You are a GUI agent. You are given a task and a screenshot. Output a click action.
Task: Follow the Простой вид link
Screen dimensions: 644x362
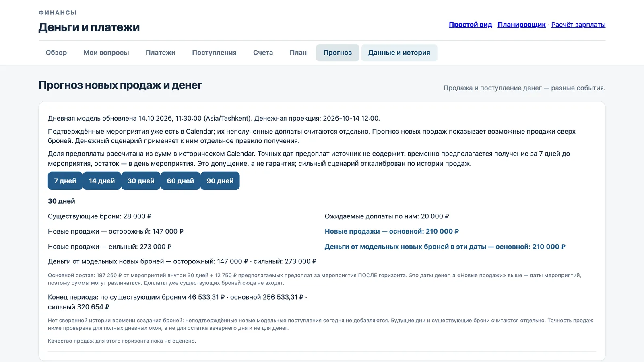[471, 25]
